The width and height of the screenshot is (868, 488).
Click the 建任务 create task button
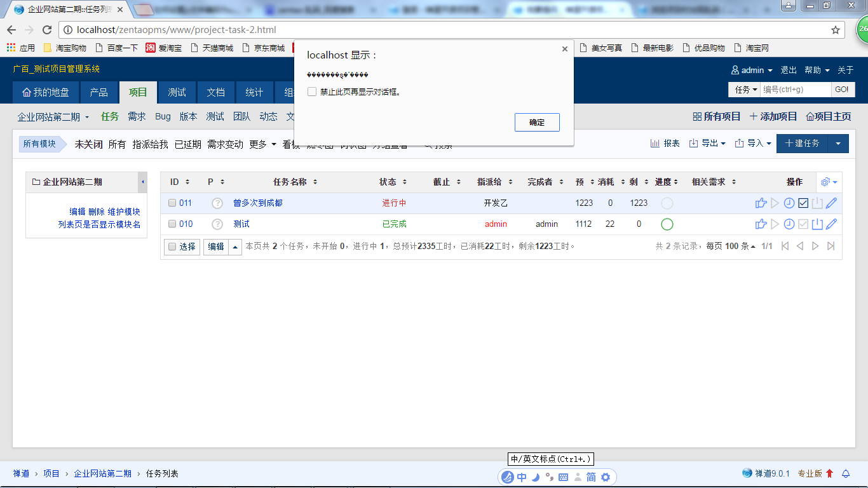click(x=802, y=144)
